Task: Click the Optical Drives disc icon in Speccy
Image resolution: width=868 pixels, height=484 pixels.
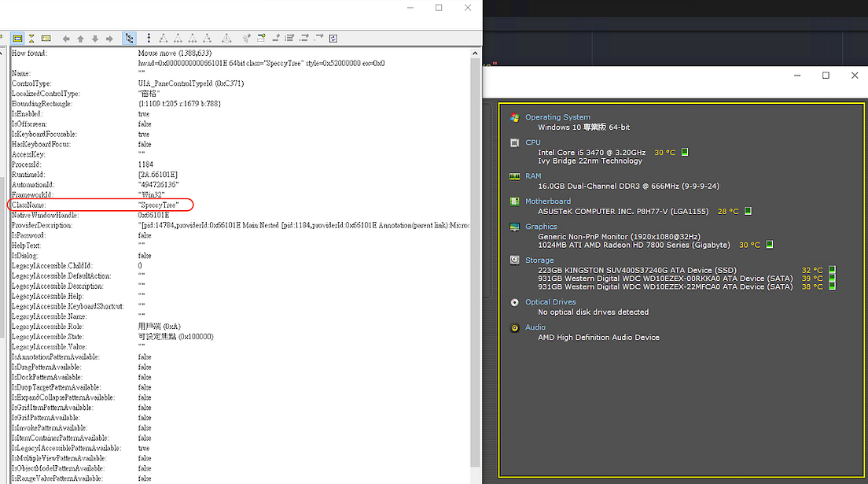Action: (514, 301)
